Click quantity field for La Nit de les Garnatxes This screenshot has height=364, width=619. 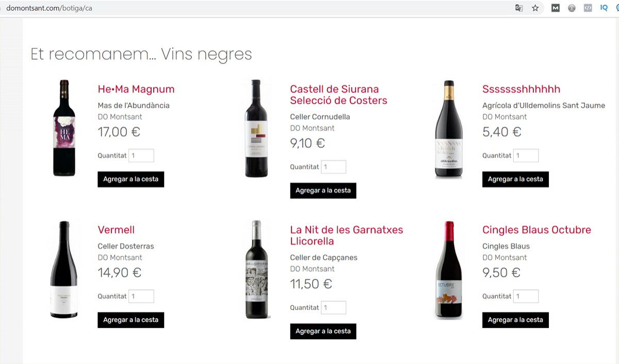tap(333, 308)
